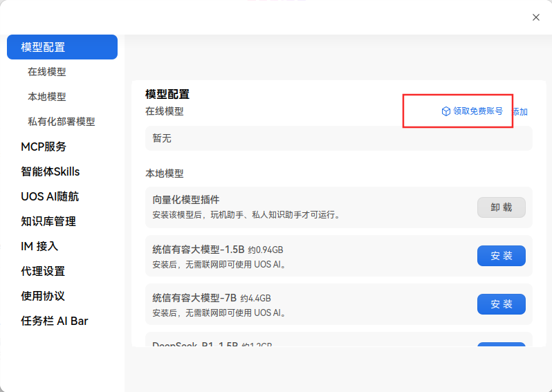Click the 在线模型 subheading in content pane
Viewport: 552px width, 392px height.
click(165, 111)
